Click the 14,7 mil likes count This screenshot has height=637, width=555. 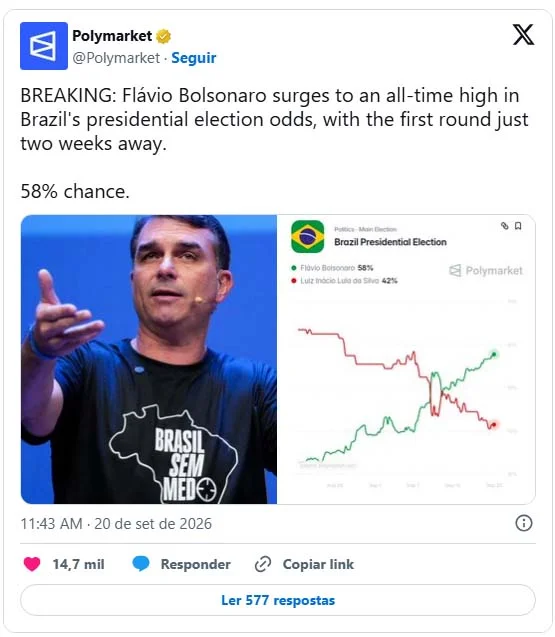[78, 564]
